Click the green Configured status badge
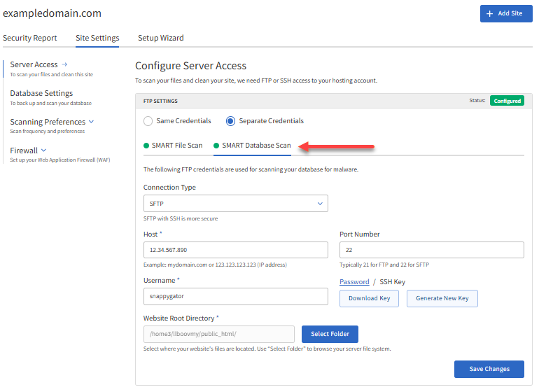The height and width of the screenshot is (392, 539). pyautogui.click(x=507, y=101)
